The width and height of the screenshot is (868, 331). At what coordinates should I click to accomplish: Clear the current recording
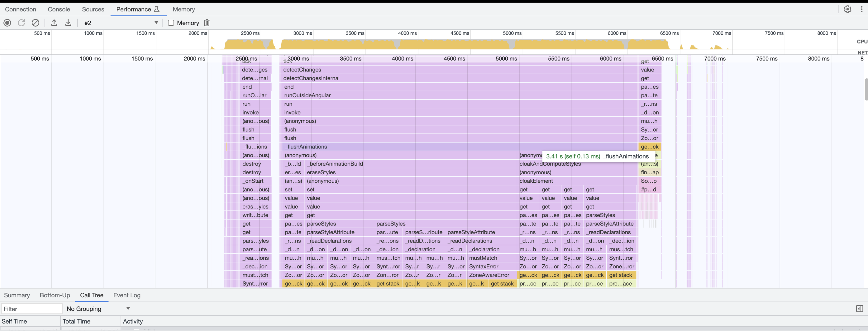pos(35,23)
